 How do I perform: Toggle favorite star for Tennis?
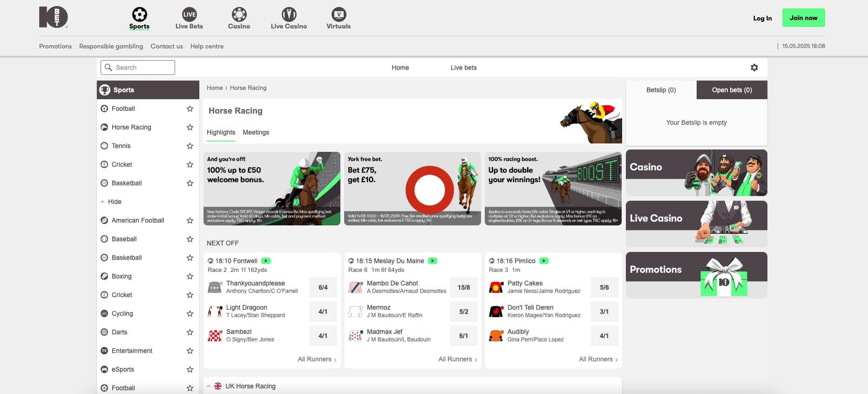click(x=190, y=146)
